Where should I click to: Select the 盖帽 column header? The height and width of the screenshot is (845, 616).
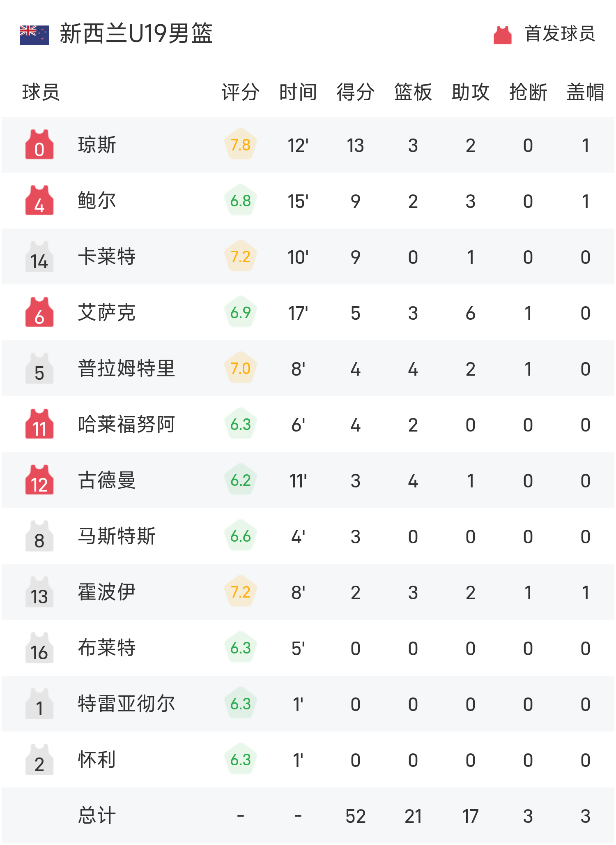tap(586, 92)
